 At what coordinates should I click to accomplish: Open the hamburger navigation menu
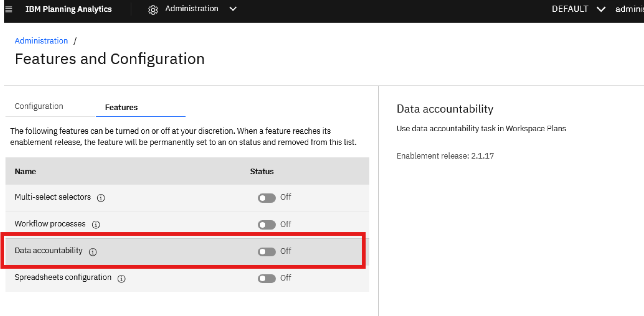tap(9, 9)
